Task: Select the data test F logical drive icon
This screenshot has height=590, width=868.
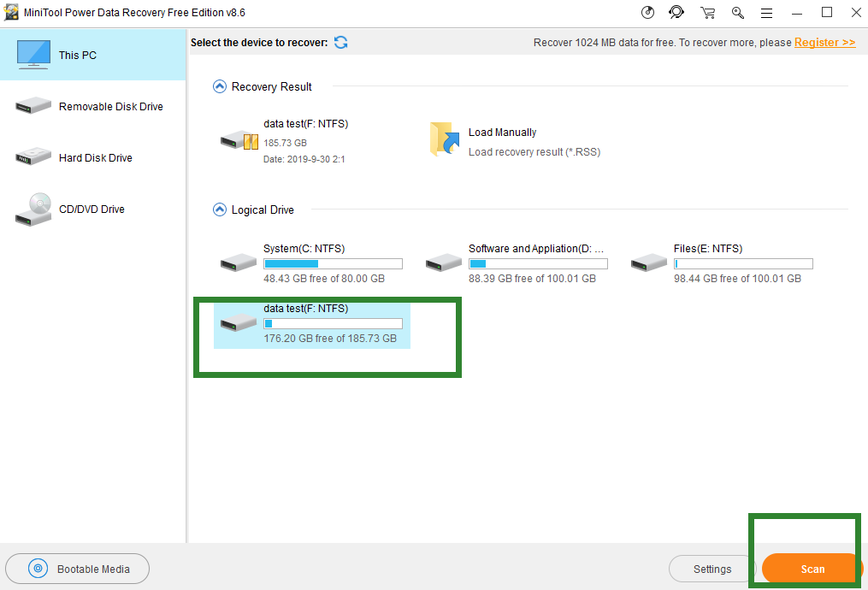Action: [x=238, y=322]
